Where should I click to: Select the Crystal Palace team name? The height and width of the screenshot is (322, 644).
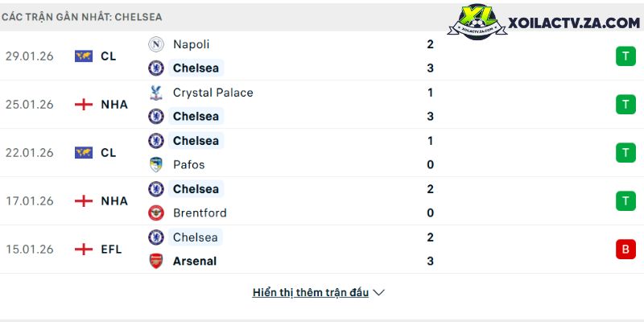(213, 93)
